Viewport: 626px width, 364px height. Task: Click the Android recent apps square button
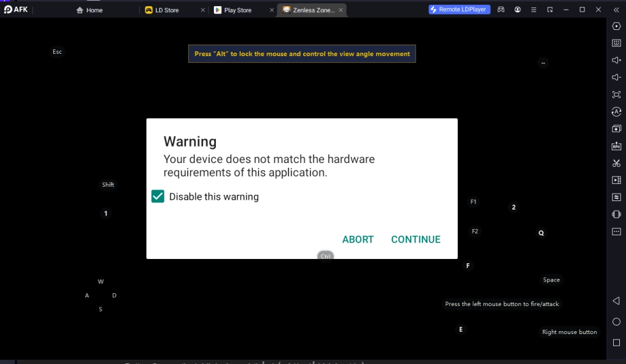coord(616,343)
